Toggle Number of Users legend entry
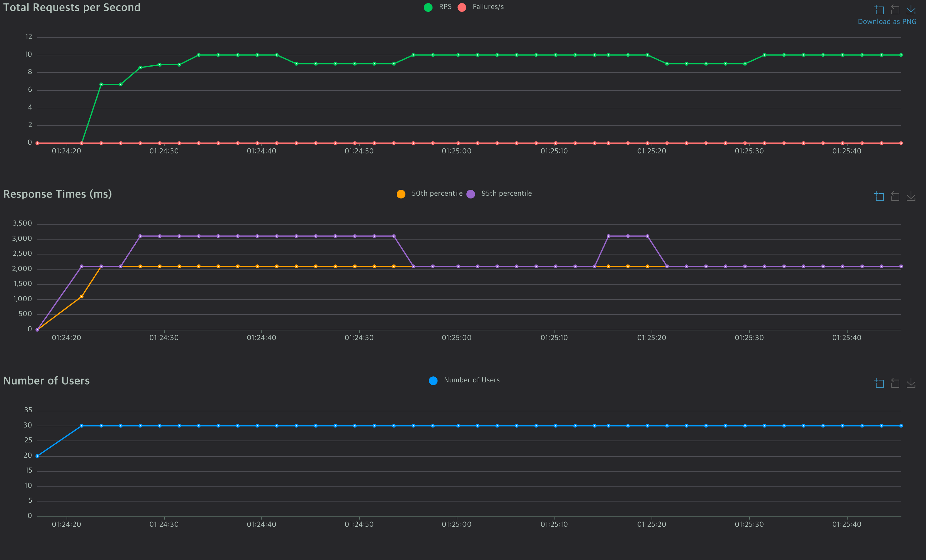Screen dimensions: 926x560 click(472, 380)
